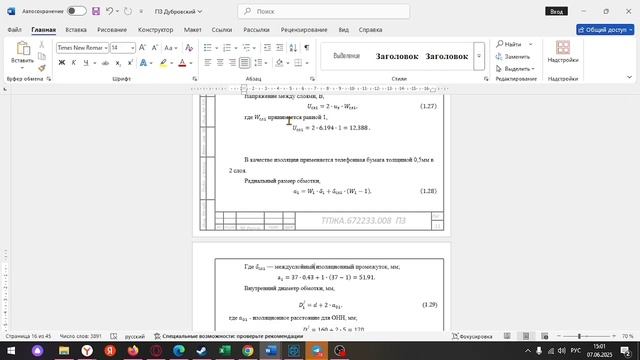Viewport: 640px width, 360px height.
Task: Decrease font size with the small A icon
Action: pos(155,48)
